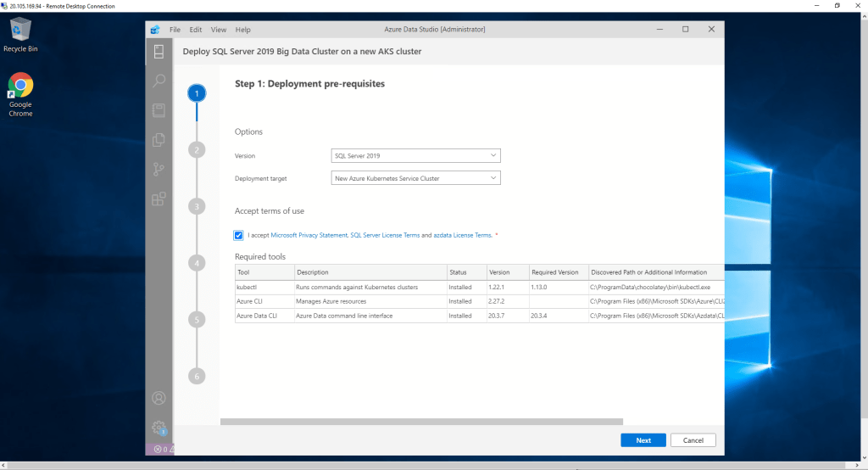Open the Extensions icon in sidebar
This screenshot has width=868, height=470.
click(159, 199)
